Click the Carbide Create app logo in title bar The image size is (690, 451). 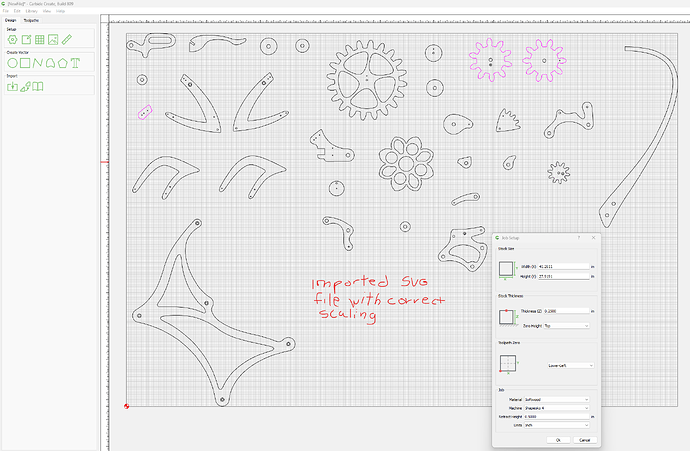(x=4, y=4)
